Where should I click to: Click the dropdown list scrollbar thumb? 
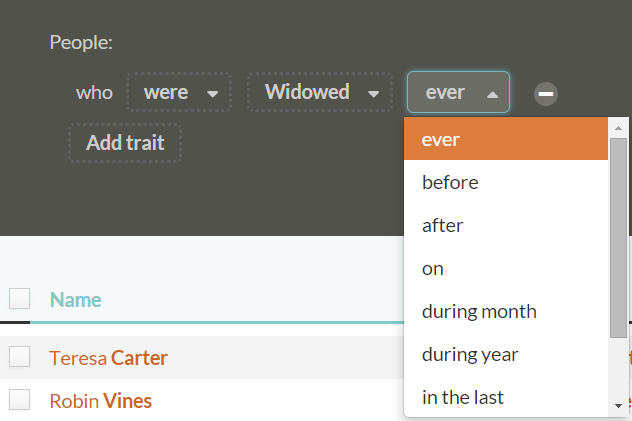[x=618, y=240]
